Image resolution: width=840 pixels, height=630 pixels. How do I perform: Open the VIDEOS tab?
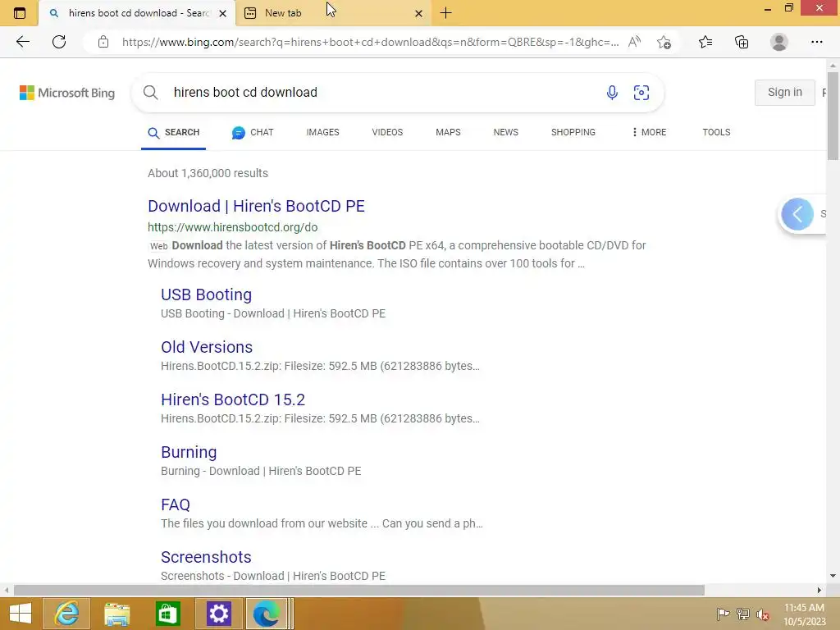(x=387, y=132)
